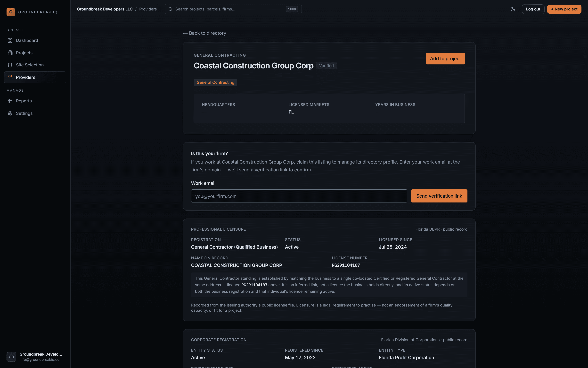This screenshot has width=588, height=368.
Task: Select license number RG291104187 value
Action: (346, 265)
